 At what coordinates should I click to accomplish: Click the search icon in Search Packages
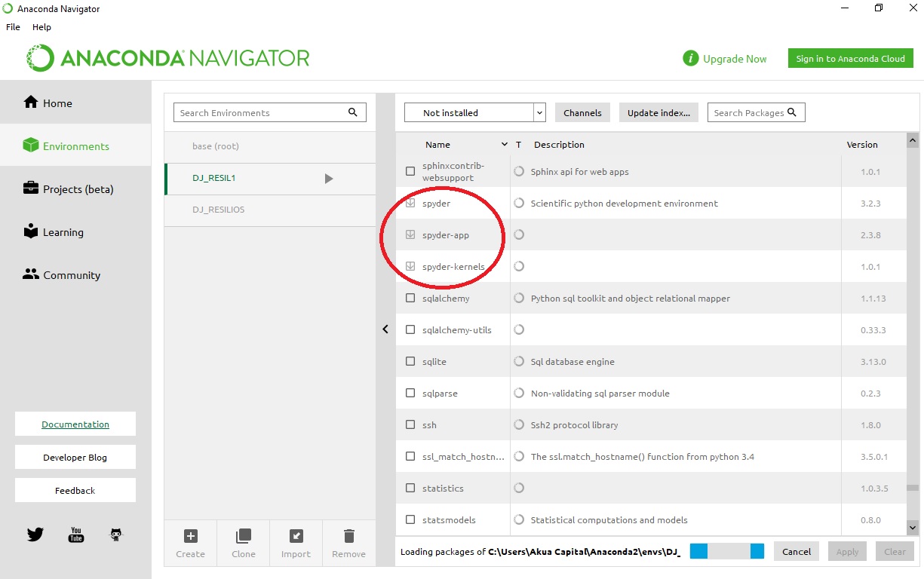[792, 112]
